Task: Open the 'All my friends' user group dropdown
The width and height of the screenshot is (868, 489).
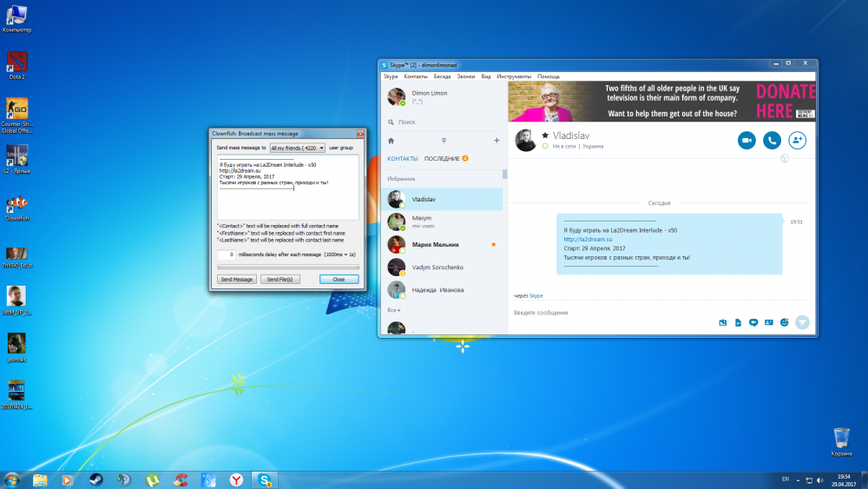Action: click(x=297, y=149)
